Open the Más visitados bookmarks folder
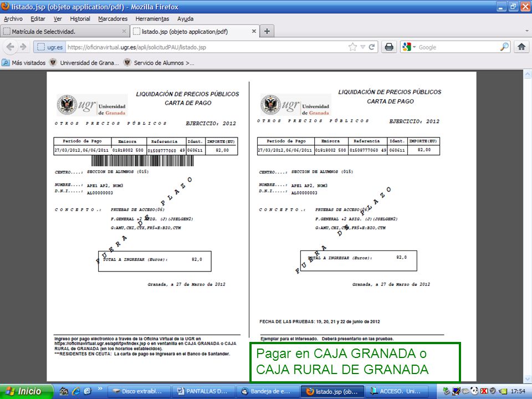Viewport: 532px width, 399px height. pos(24,63)
